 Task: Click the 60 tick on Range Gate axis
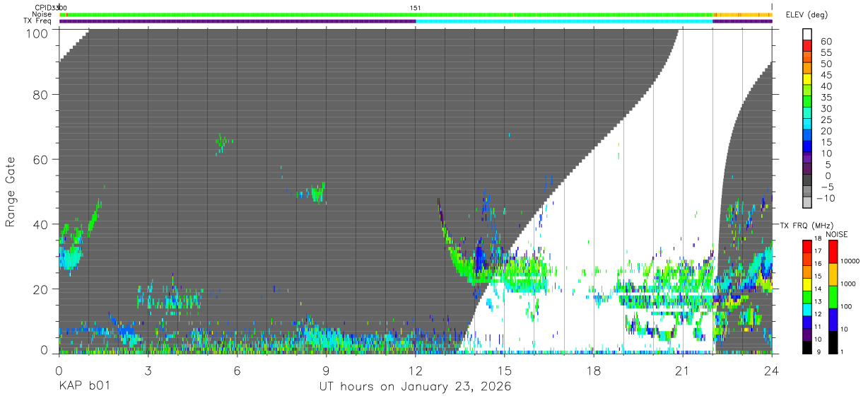point(42,159)
